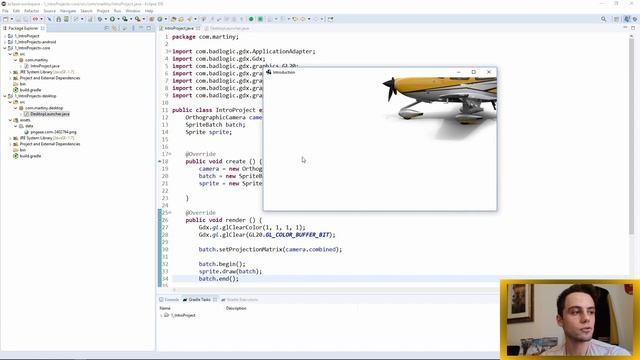Screen dimensions: 640x360
Task: Click the green circle toolbar icon
Action: coord(251,19)
